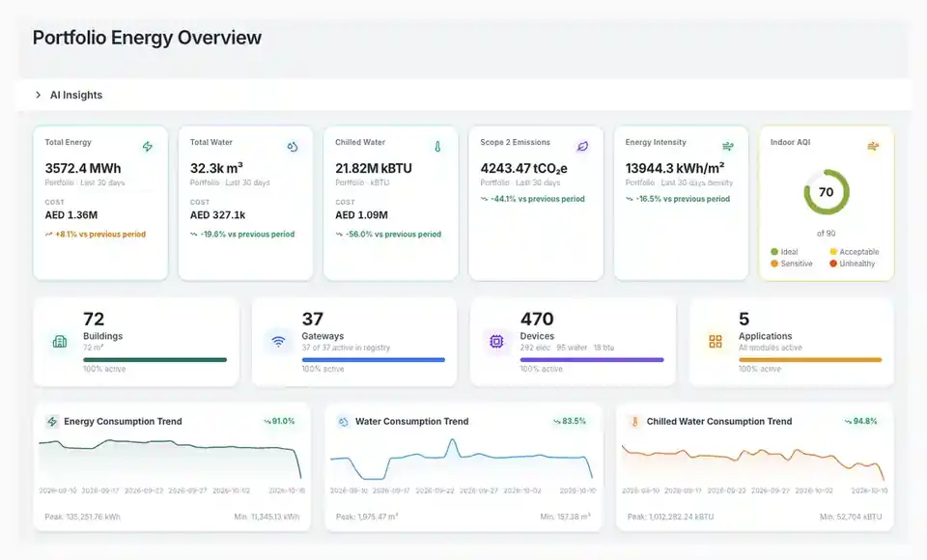Click the Water Consumption Trend line chart
Viewport: 927px width, 560px height.
click(462, 460)
